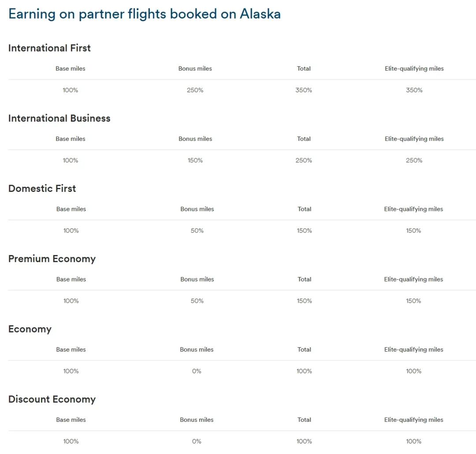Click the 250% bonus miles value for International First
The image size is (476, 454).
coord(195,90)
